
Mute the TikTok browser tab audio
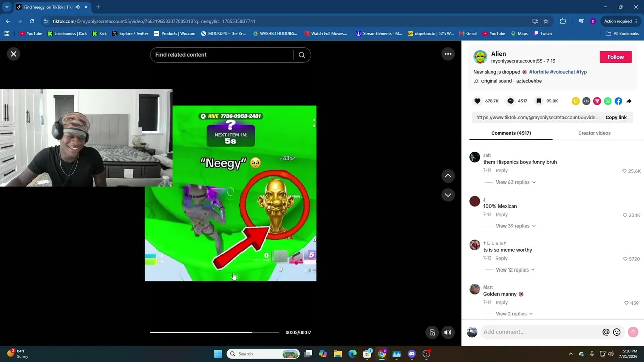[77, 7]
